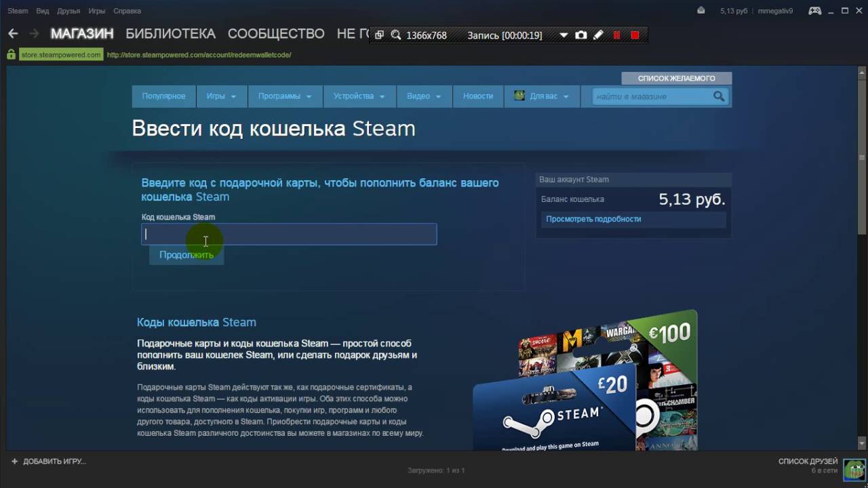The height and width of the screenshot is (488, 868).
Task: Open the СПИСОК ДРУЗЕЙ panel
Action: [808, 462]
